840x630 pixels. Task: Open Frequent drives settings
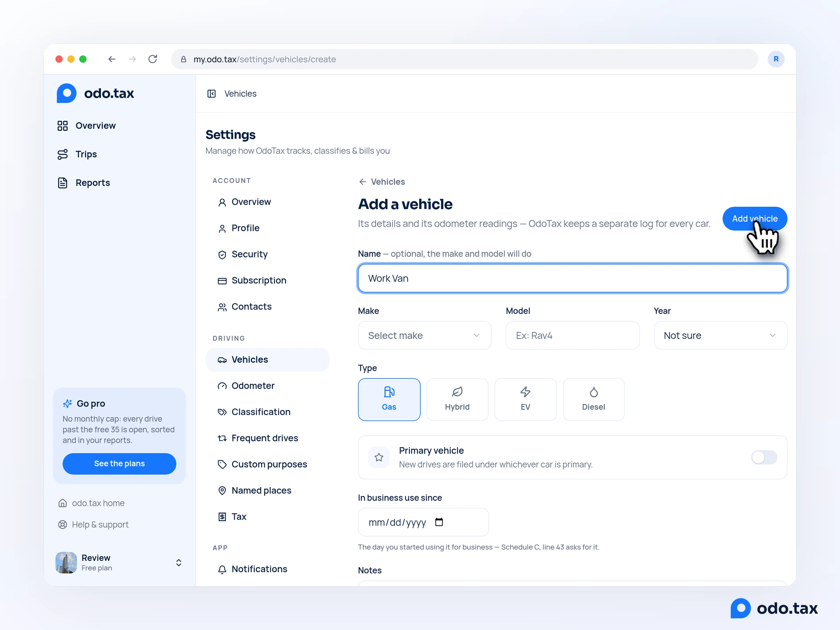click(267, 438)
